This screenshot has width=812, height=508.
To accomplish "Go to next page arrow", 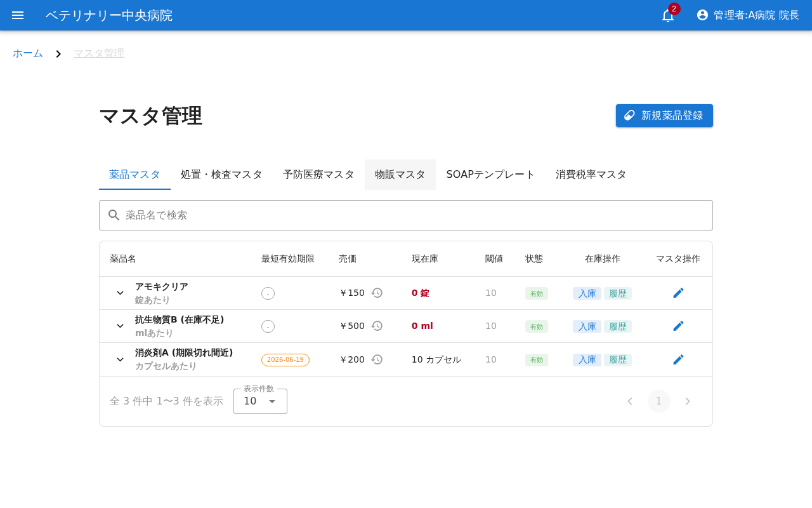I will pos(688,401).
